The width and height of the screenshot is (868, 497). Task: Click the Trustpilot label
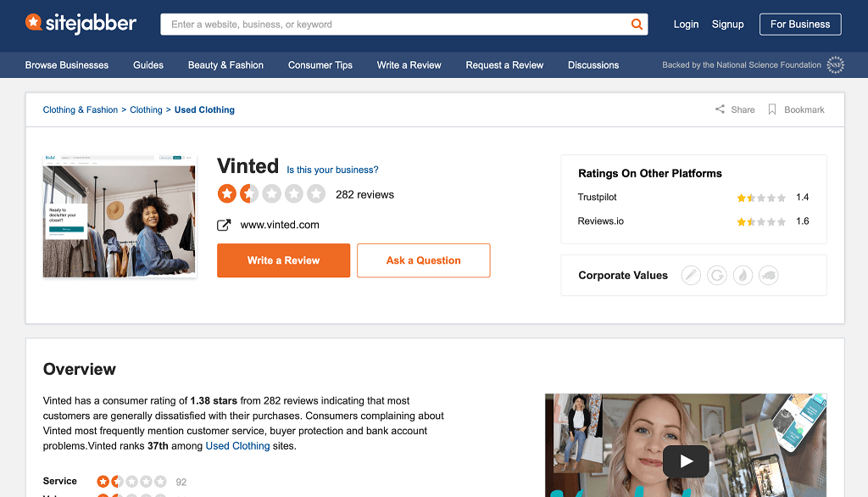(x=597, y=198)
